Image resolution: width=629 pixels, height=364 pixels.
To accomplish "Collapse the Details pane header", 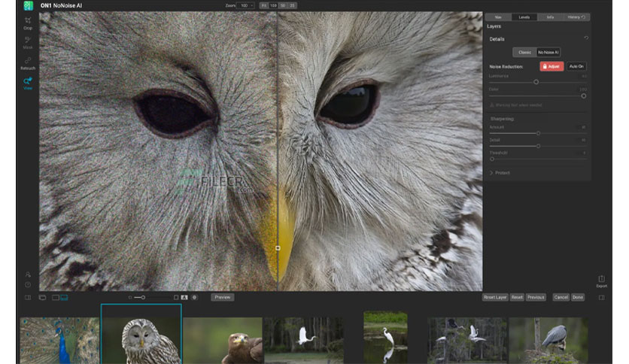I will (x=497, y=39).
